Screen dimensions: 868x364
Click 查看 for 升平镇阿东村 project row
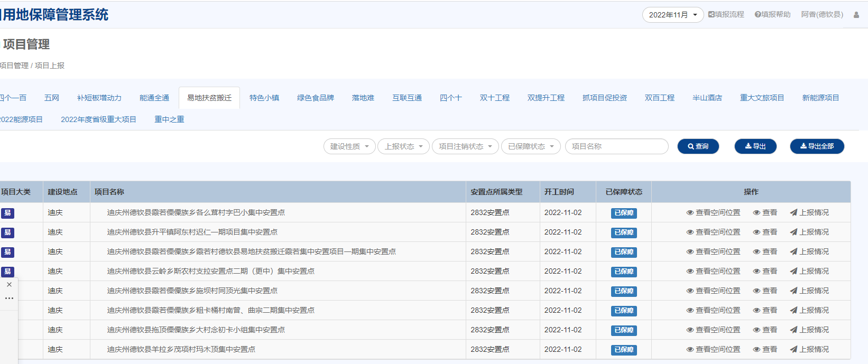click(x=765, y=232)
